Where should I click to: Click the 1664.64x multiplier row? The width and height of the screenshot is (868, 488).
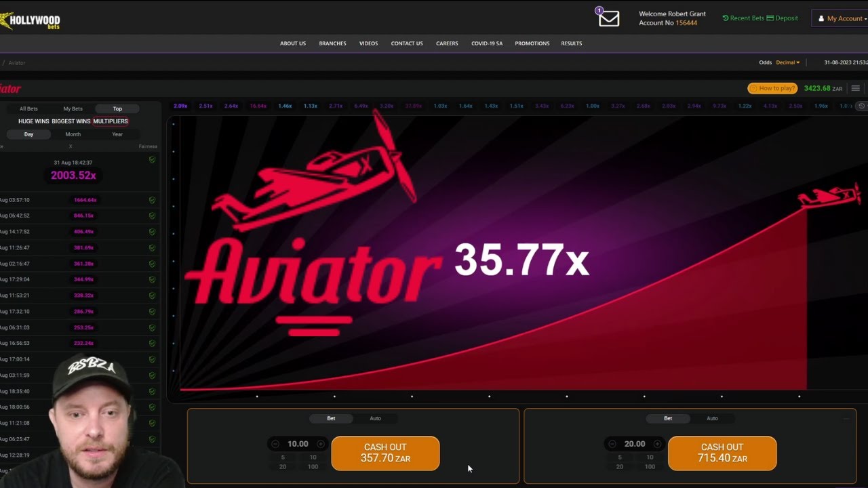[79, 200]
